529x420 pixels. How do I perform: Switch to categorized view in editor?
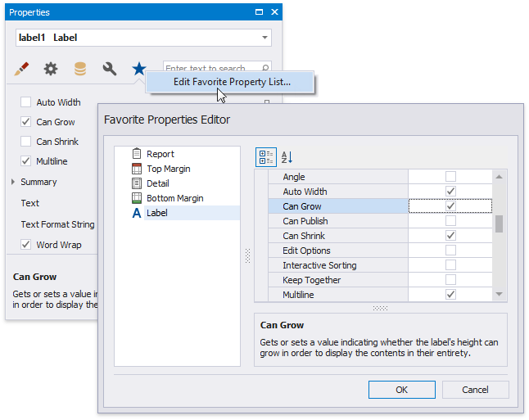point(266,157)
